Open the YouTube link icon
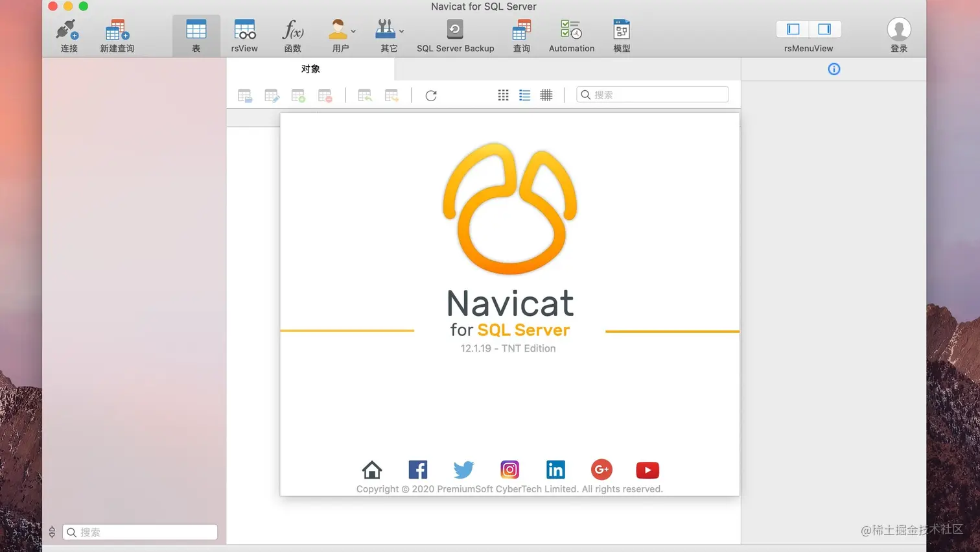This screenshot has height=552, width=980. (x=647, y=470)
